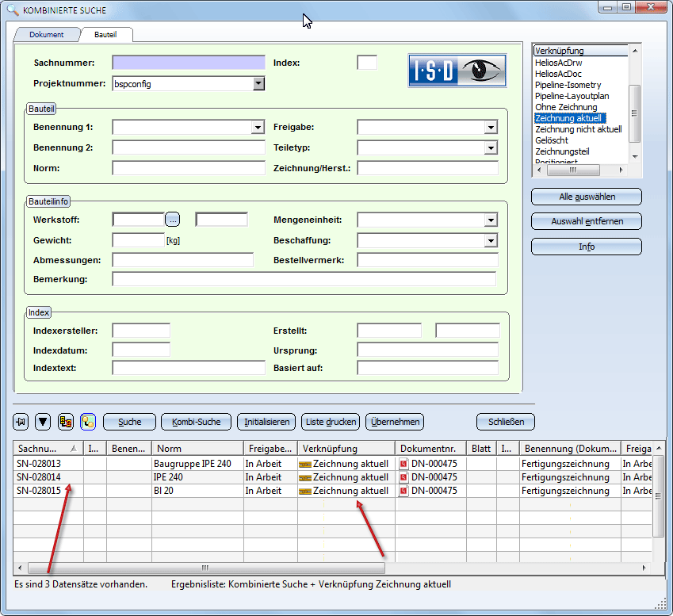Viewport: 673px width, 616px height.
Task: Switch to the Dokument tab
Action: 47,35
